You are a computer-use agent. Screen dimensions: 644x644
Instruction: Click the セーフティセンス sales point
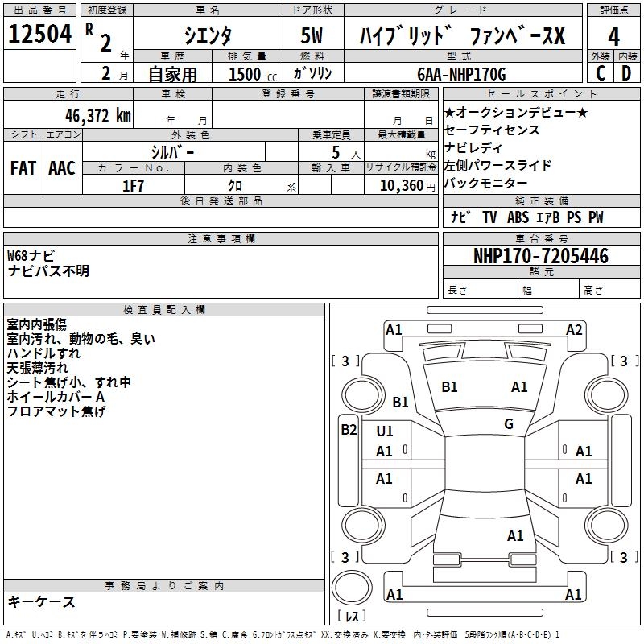(x=492, y=130)
